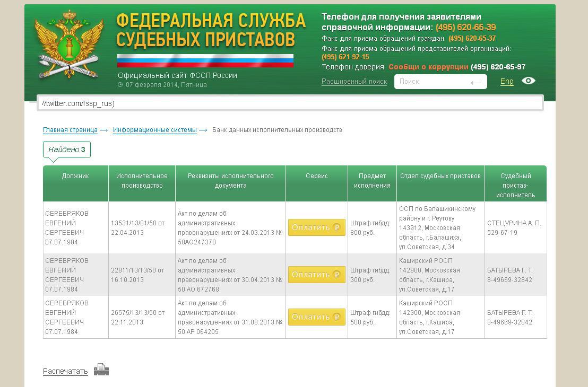The height and width of the screenshot is (387, 588).
Task: Open Расширенный поиск advanced search link
Action: (354, 81)
